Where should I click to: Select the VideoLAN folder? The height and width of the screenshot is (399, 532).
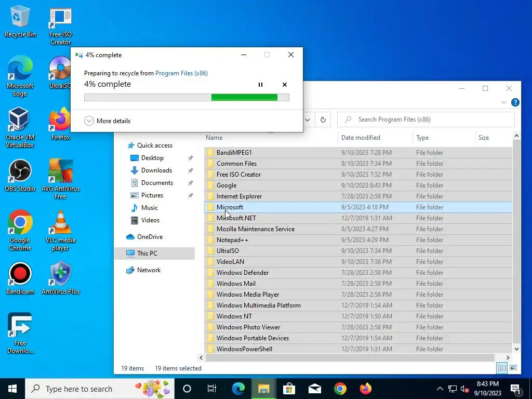(x=358, y=262)
